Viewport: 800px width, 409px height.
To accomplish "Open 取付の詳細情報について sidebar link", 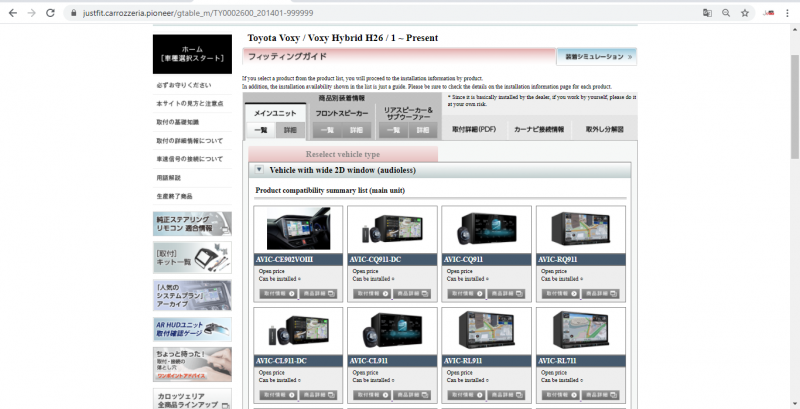I will tap(192, 141).
